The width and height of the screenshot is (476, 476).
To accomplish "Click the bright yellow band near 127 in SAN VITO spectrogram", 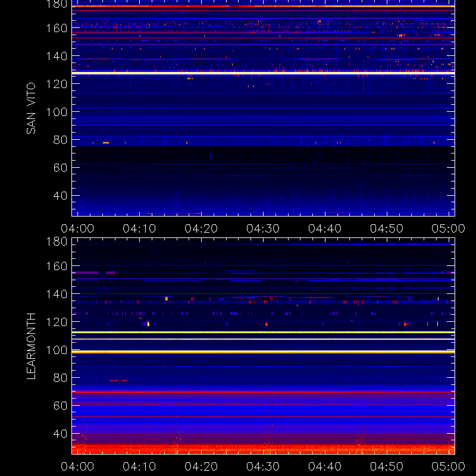I will 263,73.
